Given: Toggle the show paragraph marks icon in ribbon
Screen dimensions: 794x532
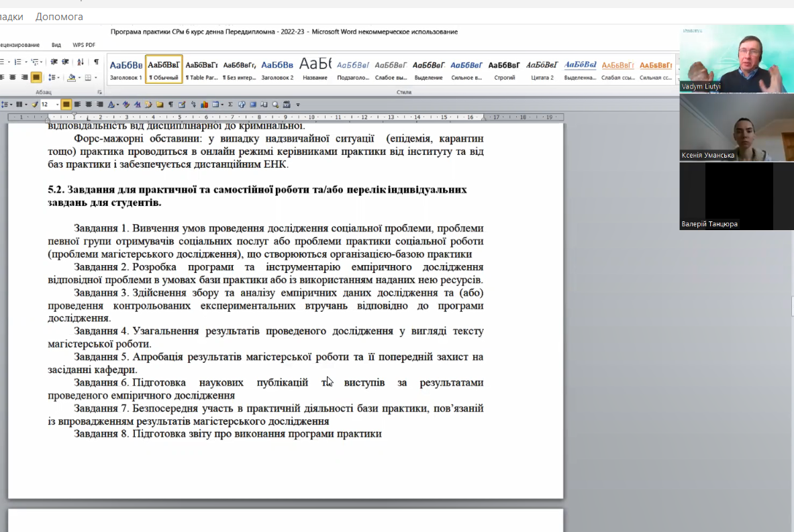Looking at the screenshot, I should [96, 62].
